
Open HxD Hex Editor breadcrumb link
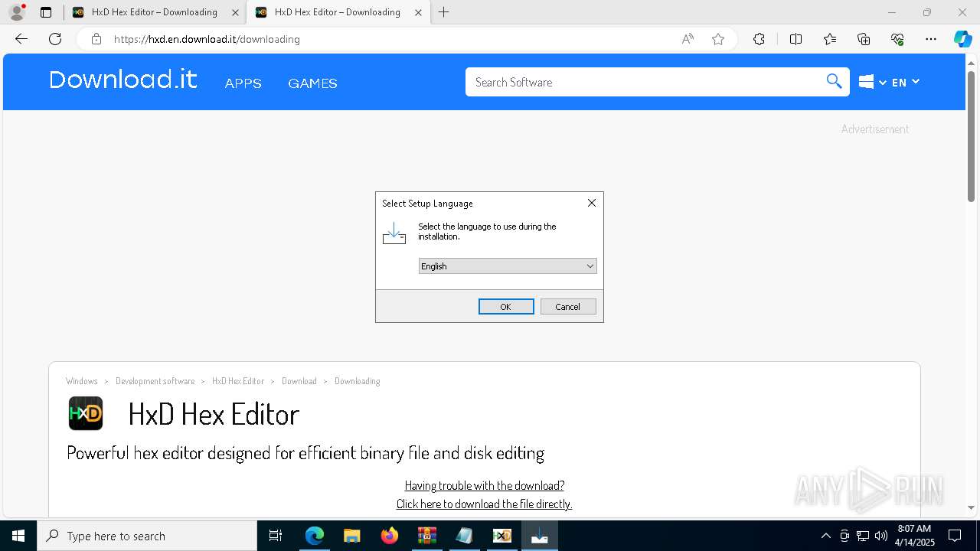pos(238,381)
